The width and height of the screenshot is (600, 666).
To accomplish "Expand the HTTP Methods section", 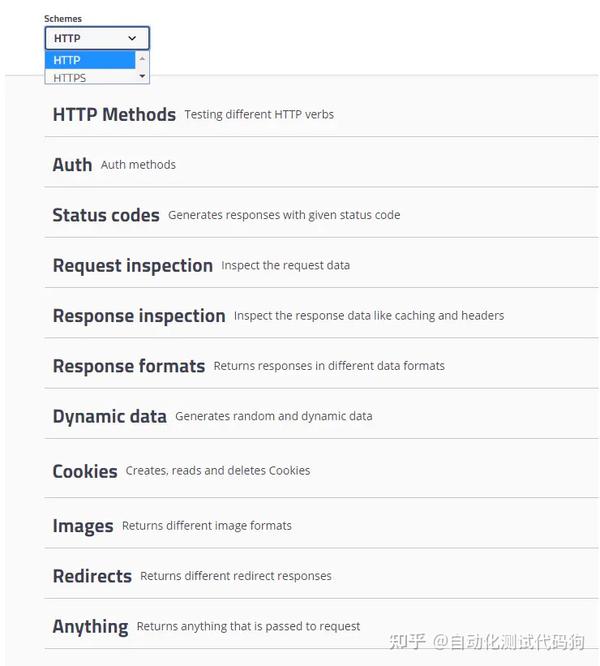I will click(114, 115).
